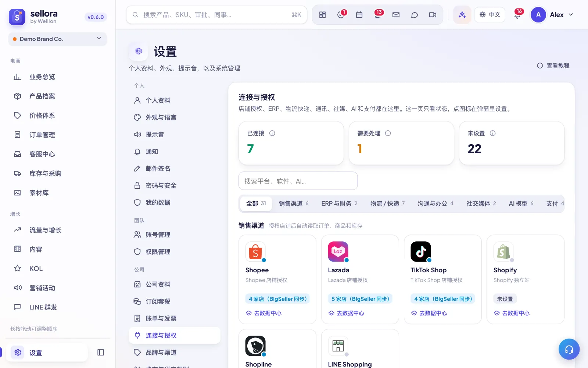
Task: Open the headset support chat button
Action: tap(569, 349)
